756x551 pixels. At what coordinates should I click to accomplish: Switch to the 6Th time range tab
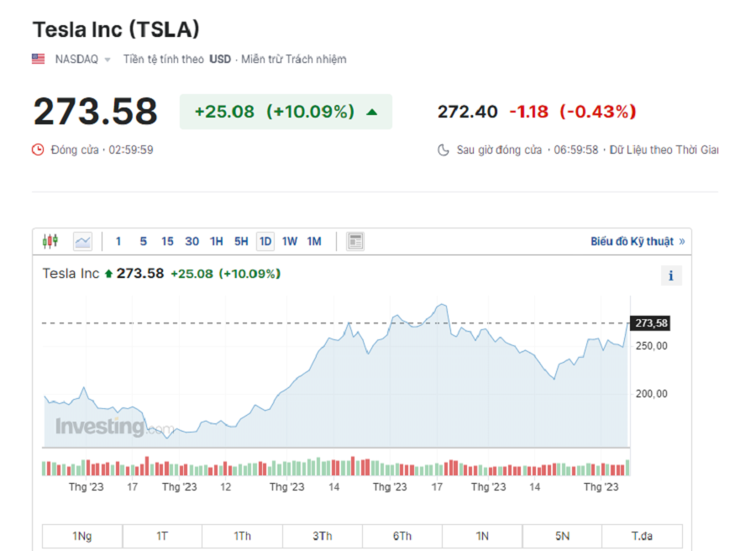402,536
